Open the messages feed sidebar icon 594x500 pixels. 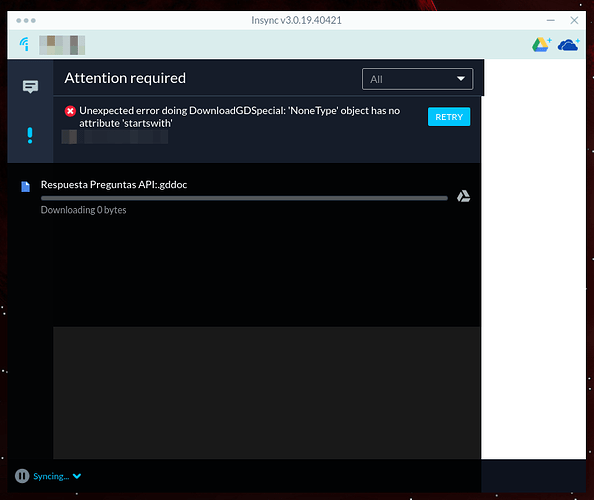click(x=30, y=86)
